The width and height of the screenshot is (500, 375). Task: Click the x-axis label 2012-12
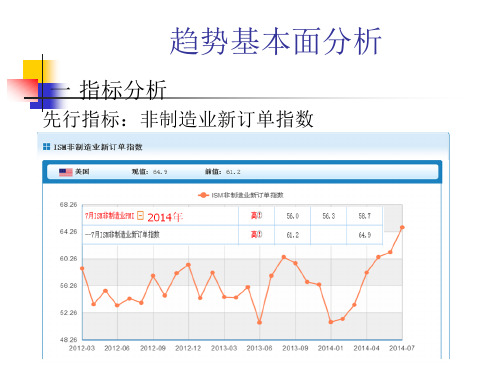[x=188, y=348]
